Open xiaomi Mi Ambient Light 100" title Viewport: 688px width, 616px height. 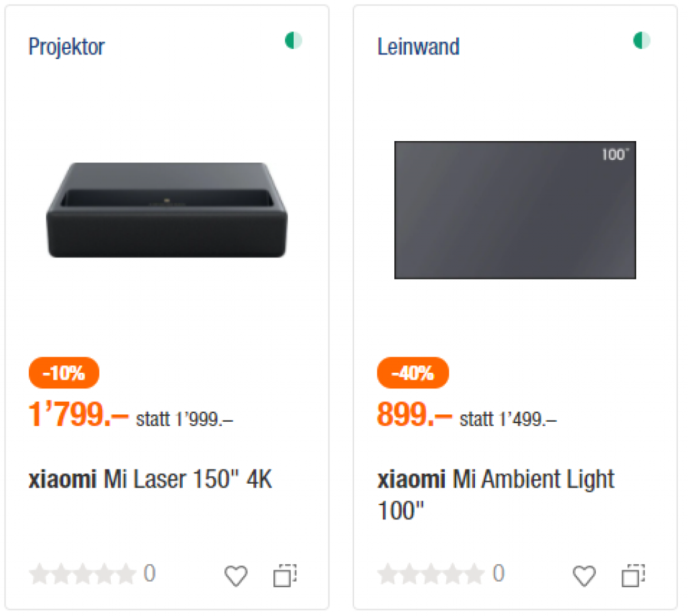tap(495, 494)
